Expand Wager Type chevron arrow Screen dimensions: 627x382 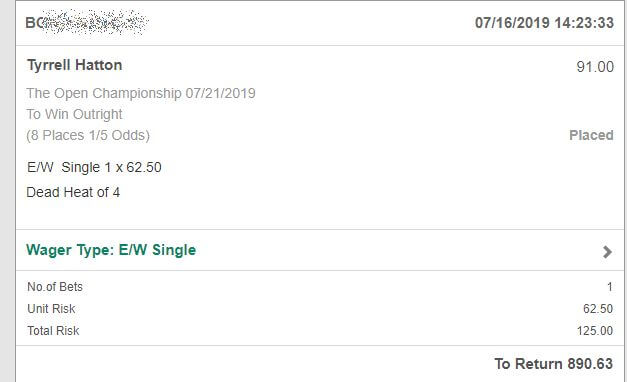(607, 252)
